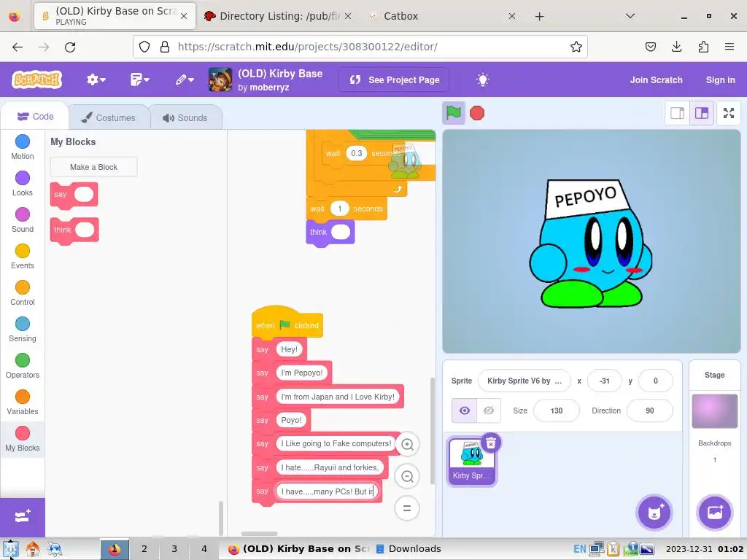Switch to the Code tab
The height and width of the screenshot is (560, 747).
[x=35, y=117]
